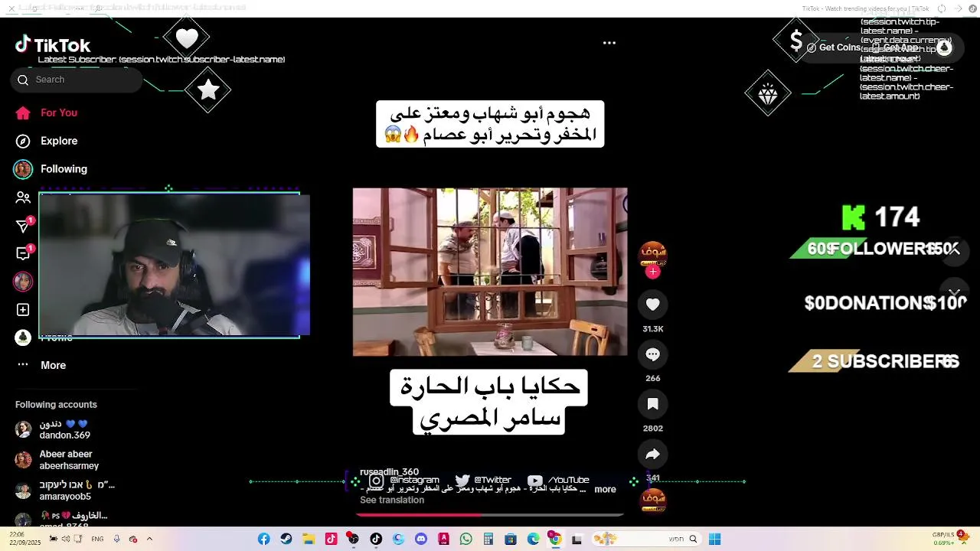Image resolution: width=980 pixels, height=551 pixels.
Task: Open the spinning sound disc icon
Action: [x=653, y=501]
